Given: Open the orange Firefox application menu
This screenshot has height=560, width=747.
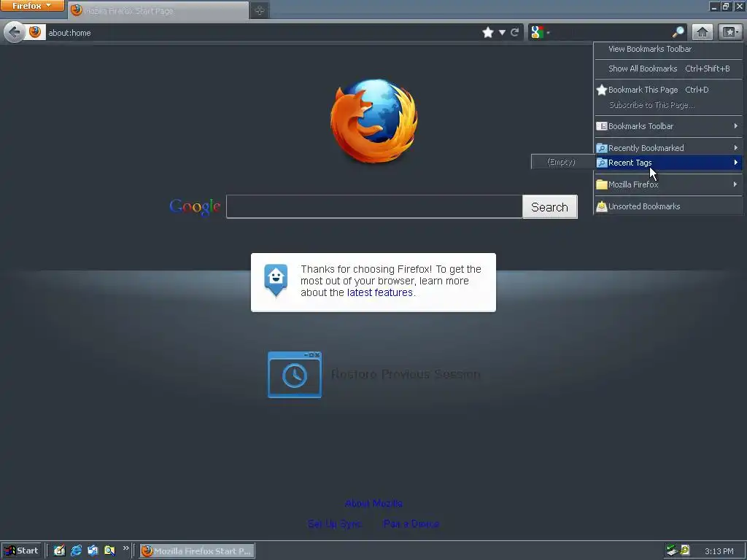Looking at the screenshot, I should [x=32, y=6].
